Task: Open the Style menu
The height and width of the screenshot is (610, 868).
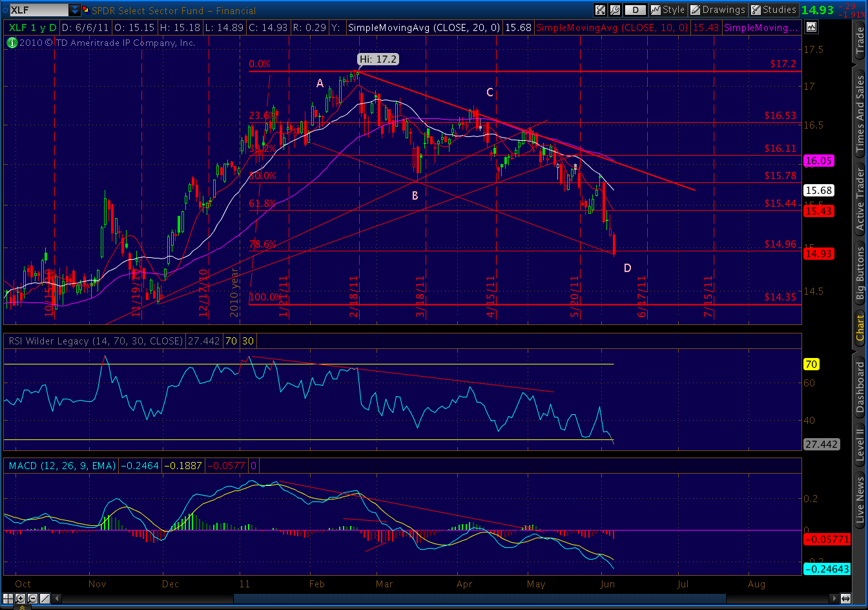Action: (668, 10)
